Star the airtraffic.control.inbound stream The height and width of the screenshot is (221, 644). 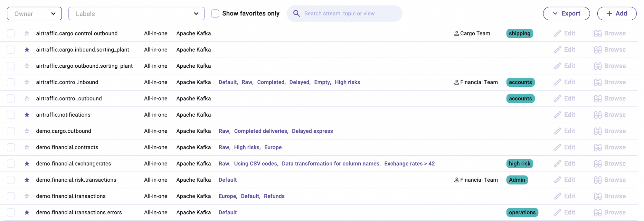point(27,82)
